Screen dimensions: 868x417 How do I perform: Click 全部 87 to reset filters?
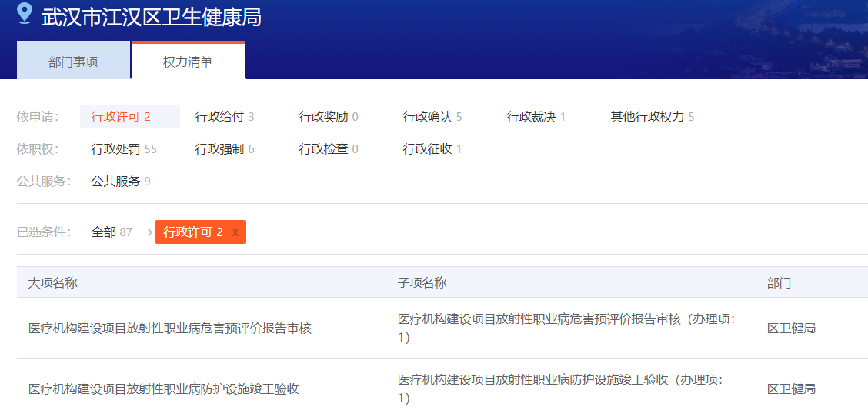[x=112, y=232]
